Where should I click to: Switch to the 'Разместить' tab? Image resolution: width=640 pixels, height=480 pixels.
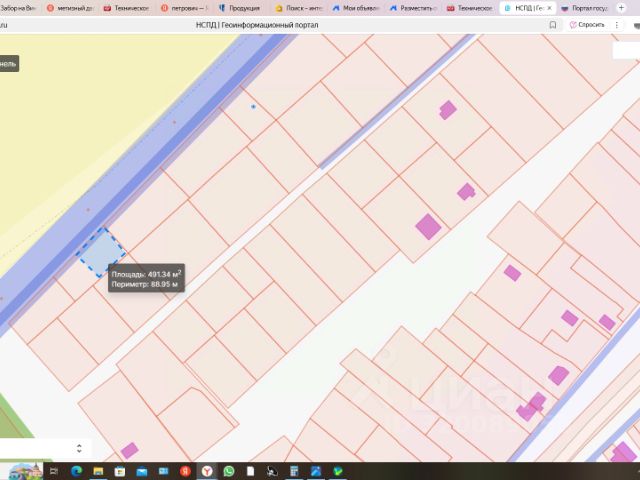tap(413, 8)
